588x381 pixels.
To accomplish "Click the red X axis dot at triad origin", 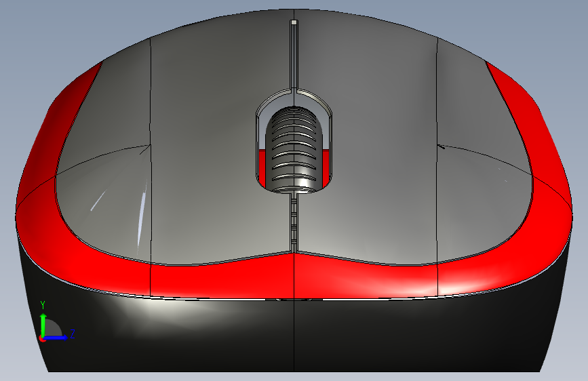I will click(42, 339).
